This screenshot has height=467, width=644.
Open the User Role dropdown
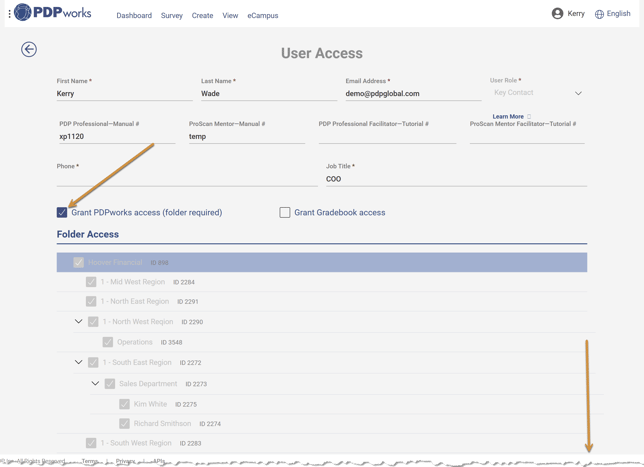point(538,93)
